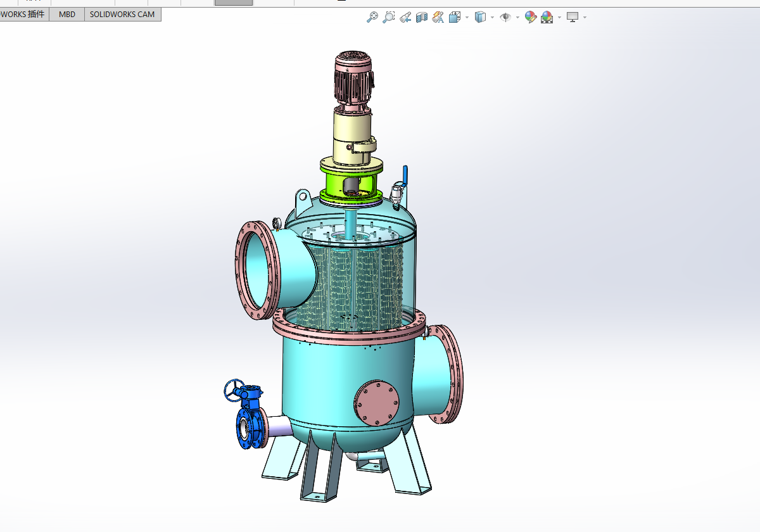Screen dimensions: 760x532
Task: Select the blue butterfly valve handwheel
Action: click(x=234, y=391)
